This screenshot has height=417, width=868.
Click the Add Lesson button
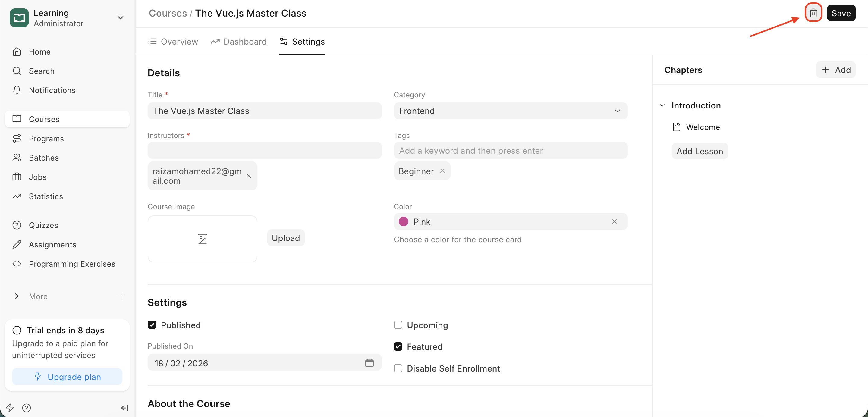(x=700, y=151)
